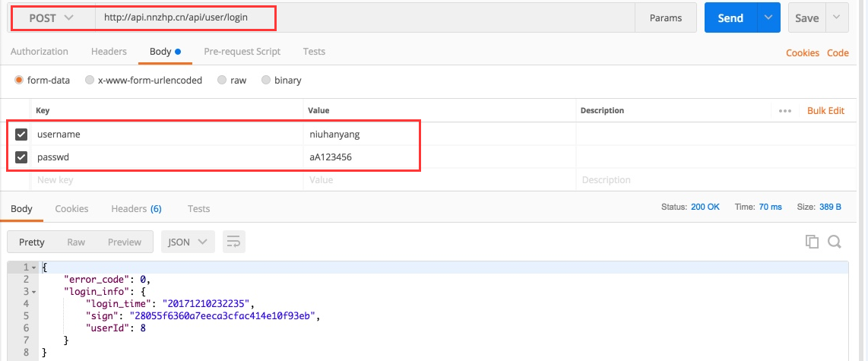Click the aA123456 value cell
The height and width of the screenshot is (361, 868).
439,157
